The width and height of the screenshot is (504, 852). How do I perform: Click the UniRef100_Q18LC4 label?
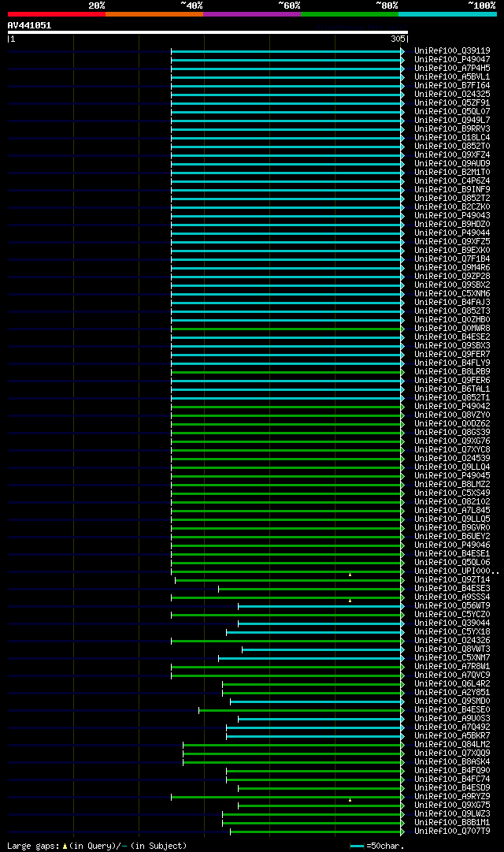pyautogui.click(x=452, y=137)
